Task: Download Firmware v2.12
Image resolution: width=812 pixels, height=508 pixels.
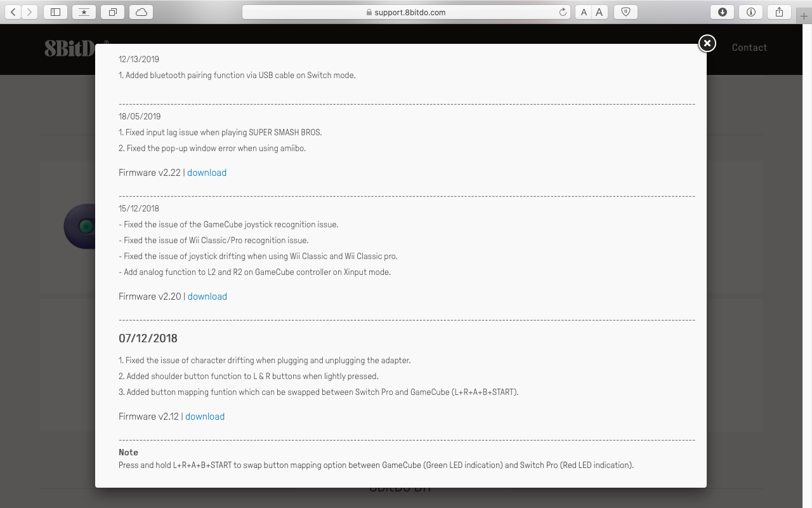Action: (x=205, y=417)
